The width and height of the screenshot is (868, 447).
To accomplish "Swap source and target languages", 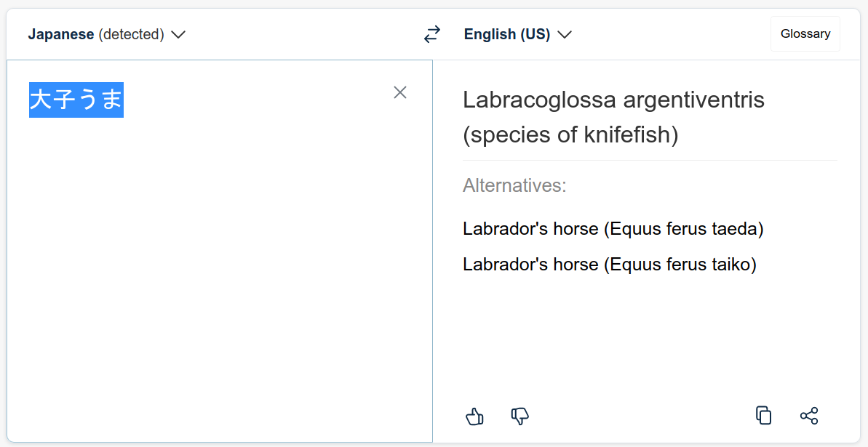I will point(432,34).
